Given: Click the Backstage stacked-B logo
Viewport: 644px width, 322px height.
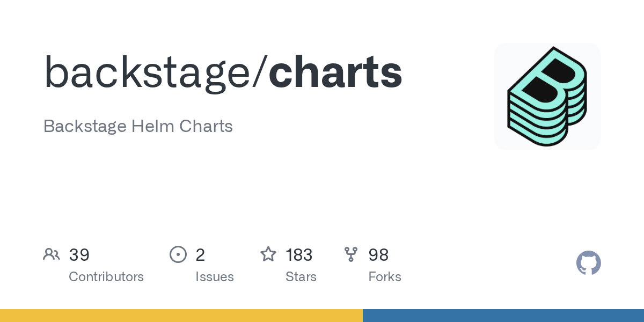Looking at the screenshot, I should 547,97.
